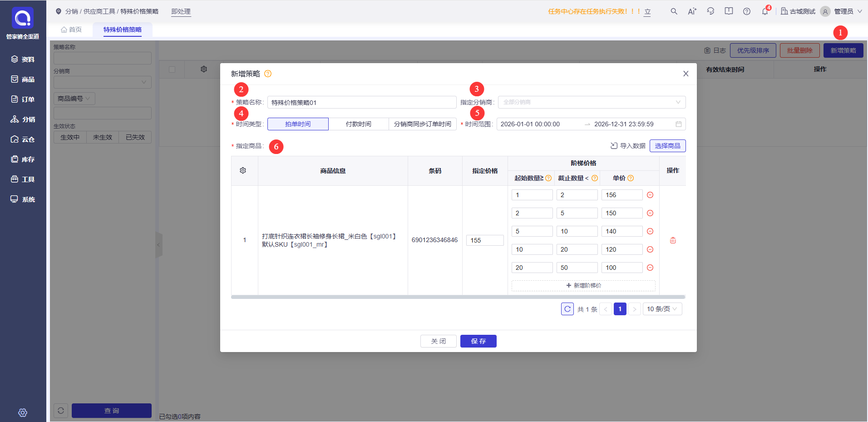The width and height of the screenshot is (868, 422).
Task: Click 关闭 button in dialog footer
Action: [x=439, y=341]
